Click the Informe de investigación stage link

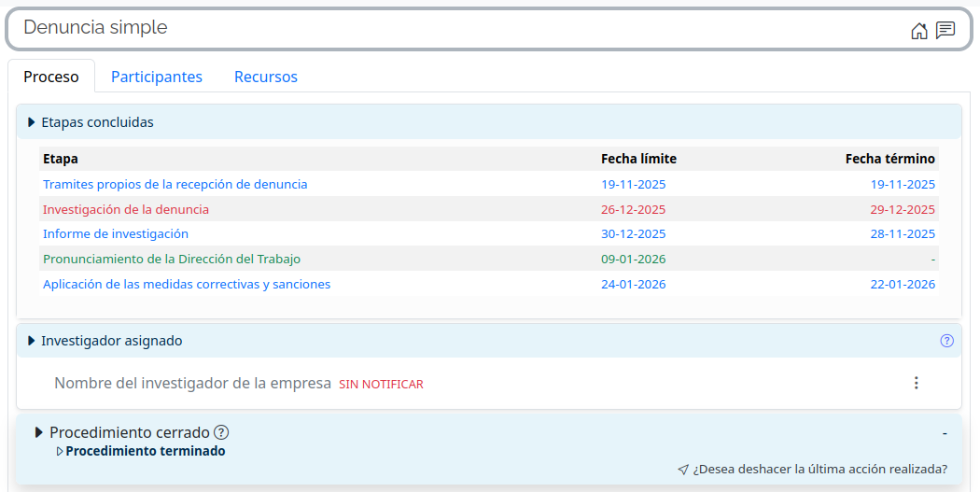(116, 233)
